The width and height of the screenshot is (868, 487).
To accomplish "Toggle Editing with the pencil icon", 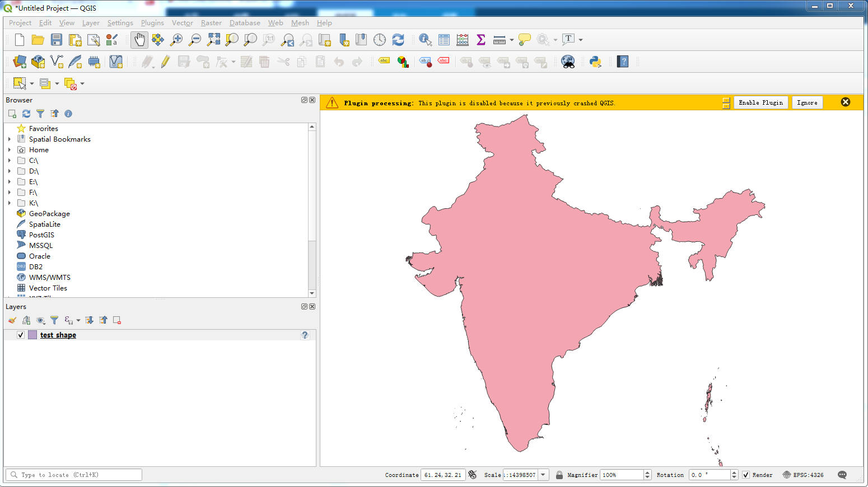I will [x=165, y=62].
